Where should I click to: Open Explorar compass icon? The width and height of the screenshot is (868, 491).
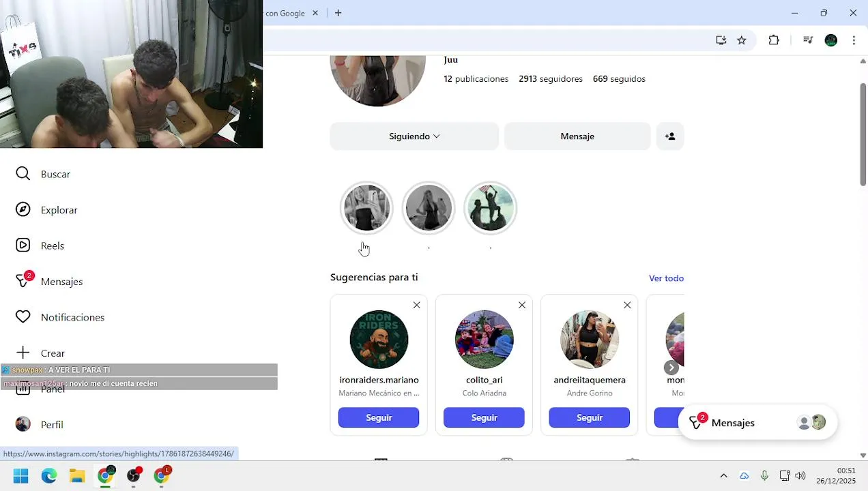click(23, 209)
